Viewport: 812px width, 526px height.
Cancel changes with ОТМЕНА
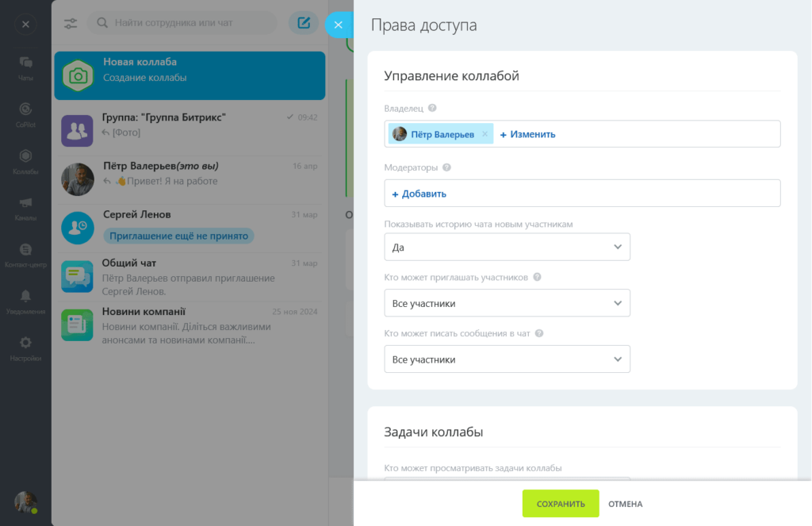(625, 503)
